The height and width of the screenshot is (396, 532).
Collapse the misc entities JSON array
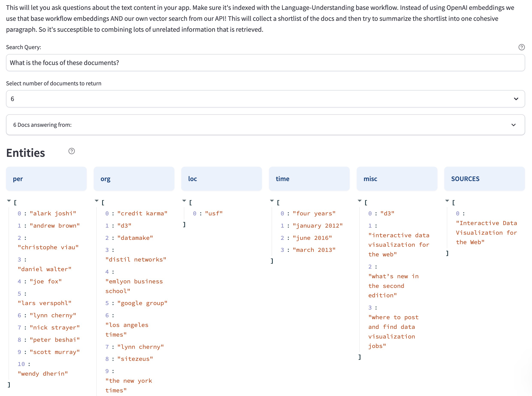360,201
